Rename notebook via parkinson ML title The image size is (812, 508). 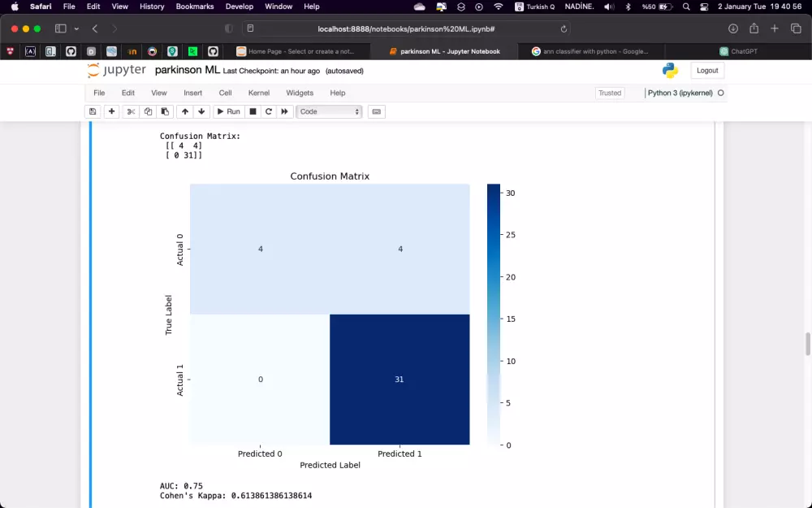tap(188, 70)
